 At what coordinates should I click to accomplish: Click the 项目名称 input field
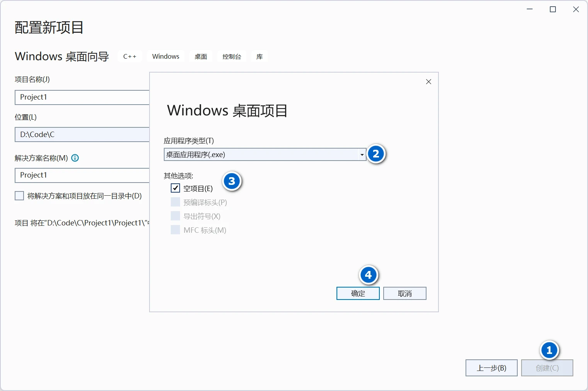(82, 97)
